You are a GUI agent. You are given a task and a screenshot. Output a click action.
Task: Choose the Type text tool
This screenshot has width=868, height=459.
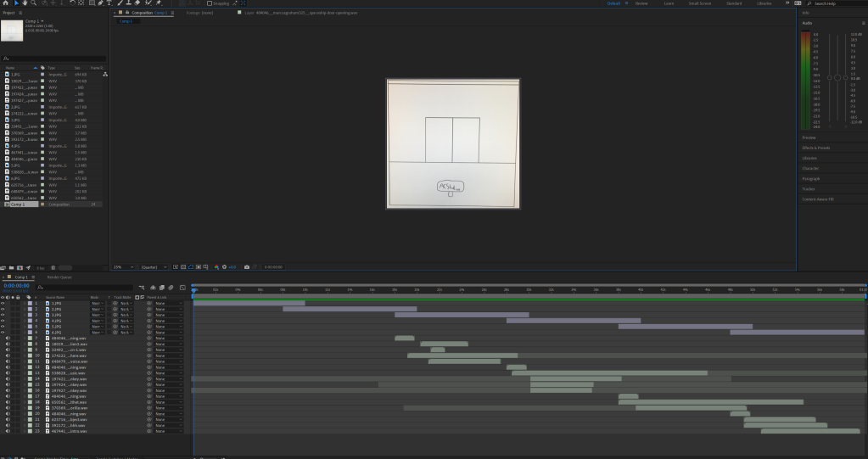point(109,3)
